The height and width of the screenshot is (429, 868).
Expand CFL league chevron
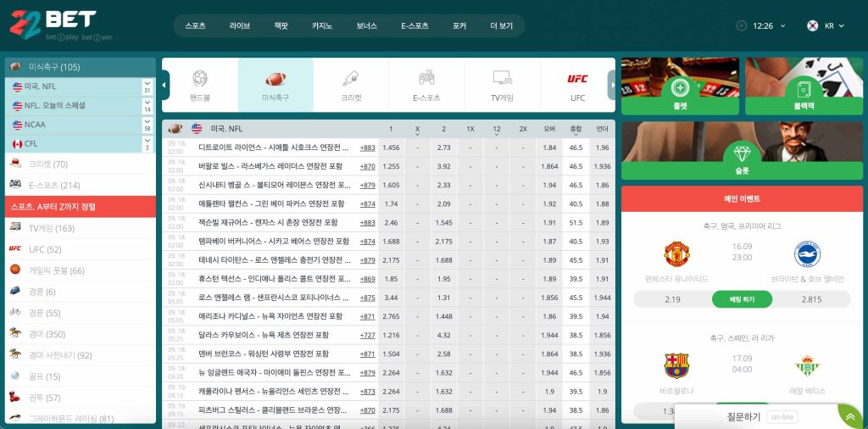tap(147, 144)
